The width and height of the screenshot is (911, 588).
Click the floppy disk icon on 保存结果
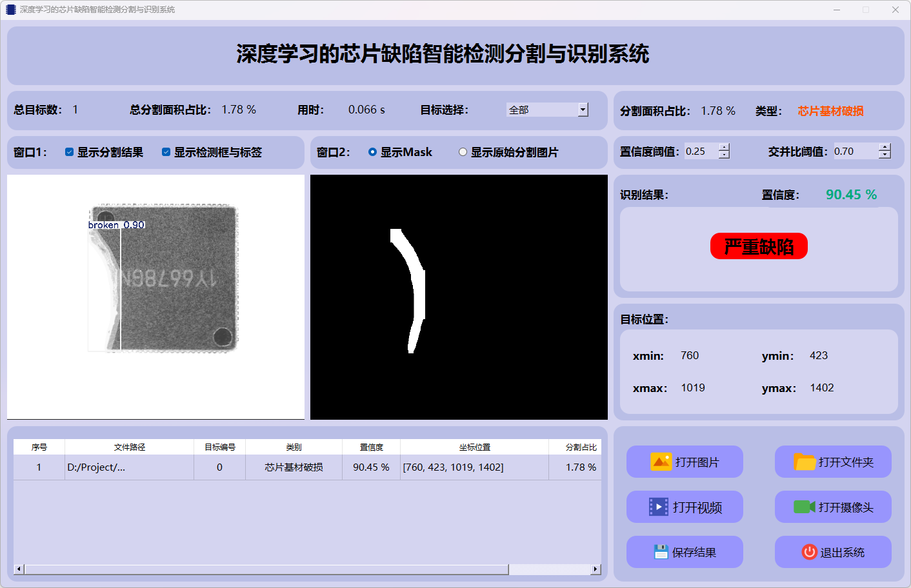pyautogui.click(x=661, y=552)
